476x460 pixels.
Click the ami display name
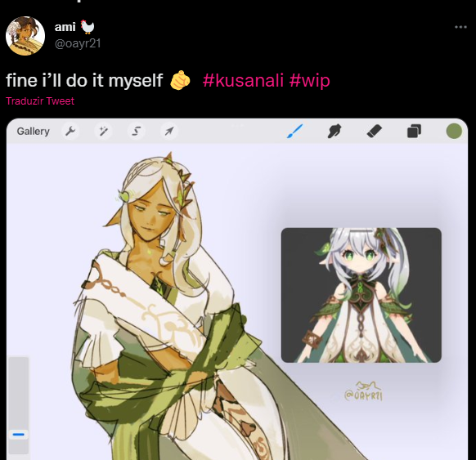click(x=65, y=27)
